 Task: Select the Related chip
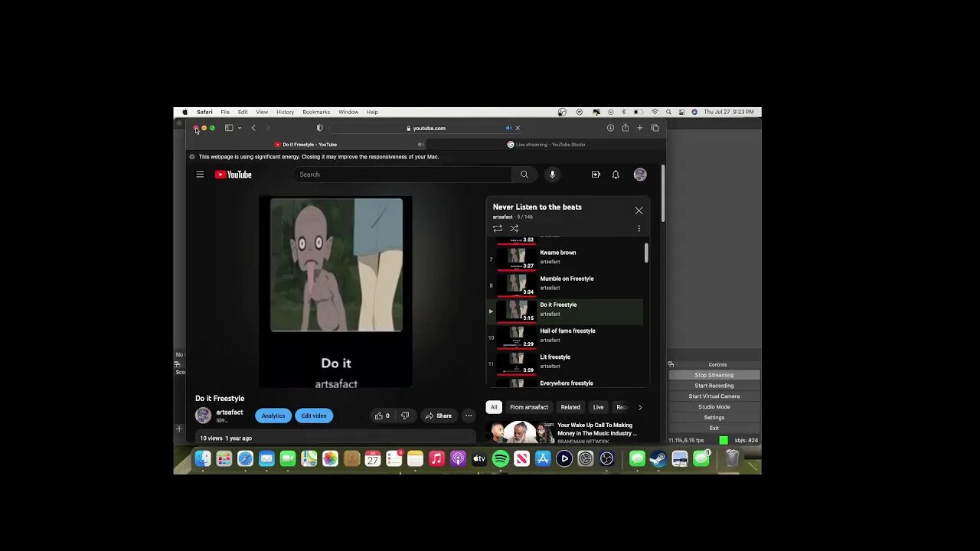point(570,407)
